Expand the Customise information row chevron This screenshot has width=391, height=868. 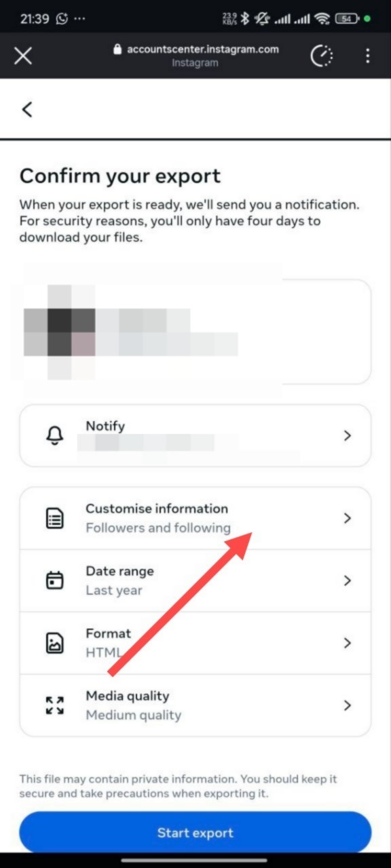click(x=348, y=517)
